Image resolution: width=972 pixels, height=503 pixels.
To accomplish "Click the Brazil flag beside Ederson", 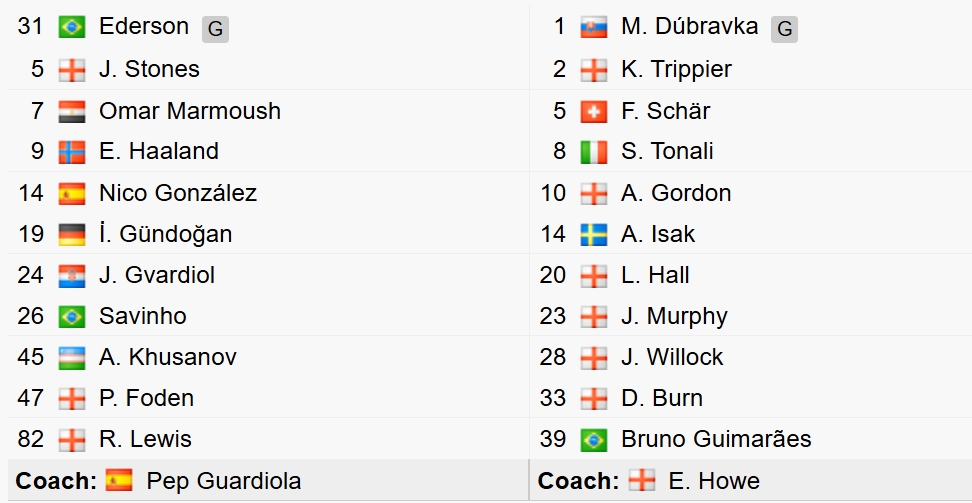I will coord(72,27).
